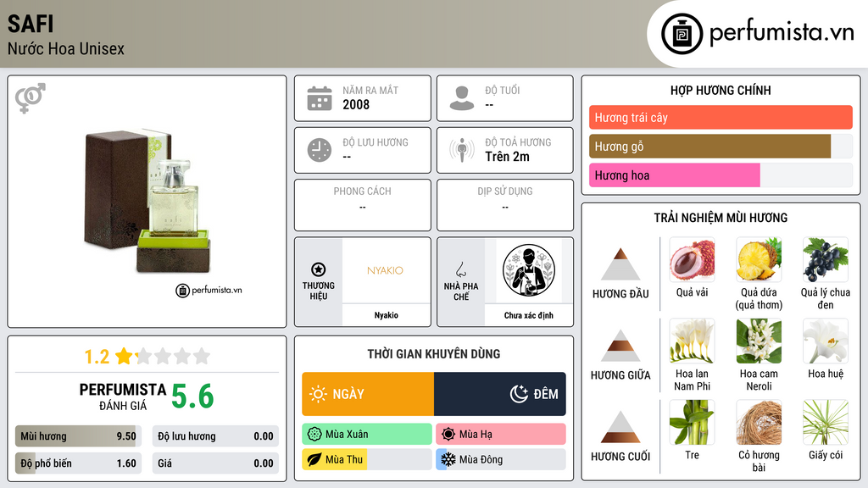Click the flower icon beside Mùa Xuân

(x=314, y=435)
